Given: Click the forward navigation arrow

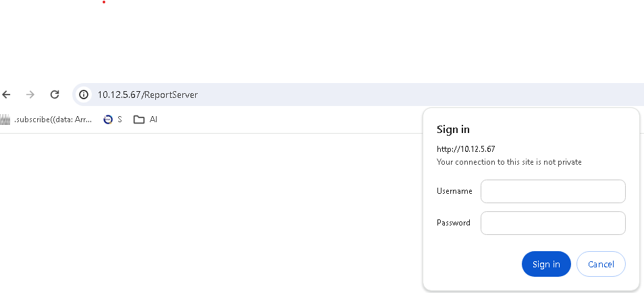Looking at the screenshot, I should point(30,95).
